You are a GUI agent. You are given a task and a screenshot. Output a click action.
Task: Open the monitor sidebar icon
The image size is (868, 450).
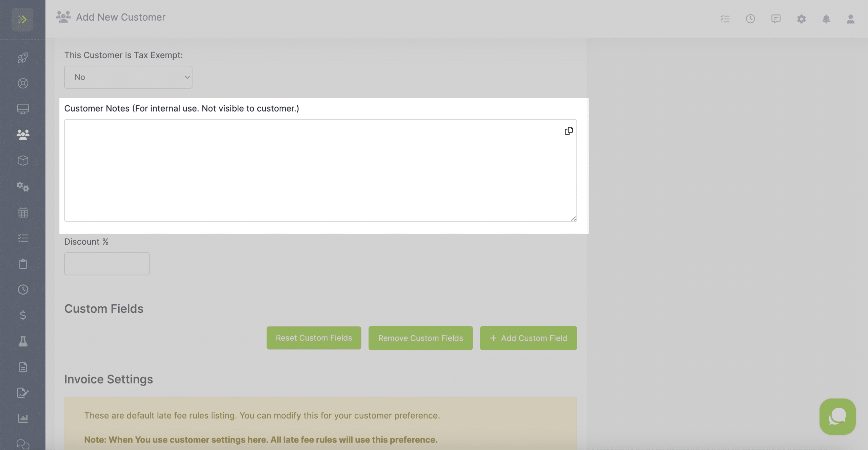pos(23,109)
